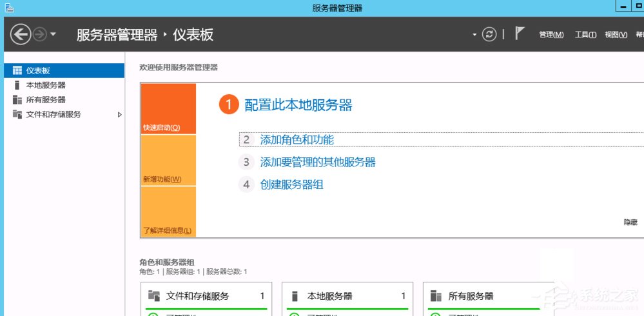Click 创建服务器组 link
The width and height of the screenshot is (644, 316).
pyautogui.click(x=291, y=184)
